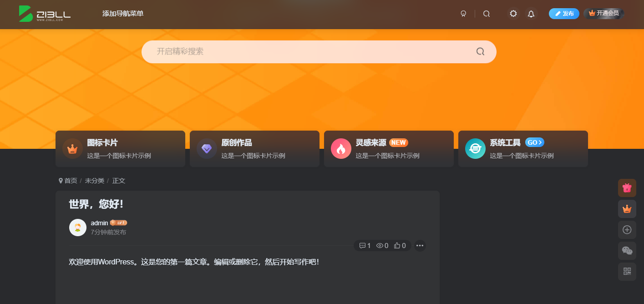Click the plus publish icon in the sidebar

[x=627, y=230]
